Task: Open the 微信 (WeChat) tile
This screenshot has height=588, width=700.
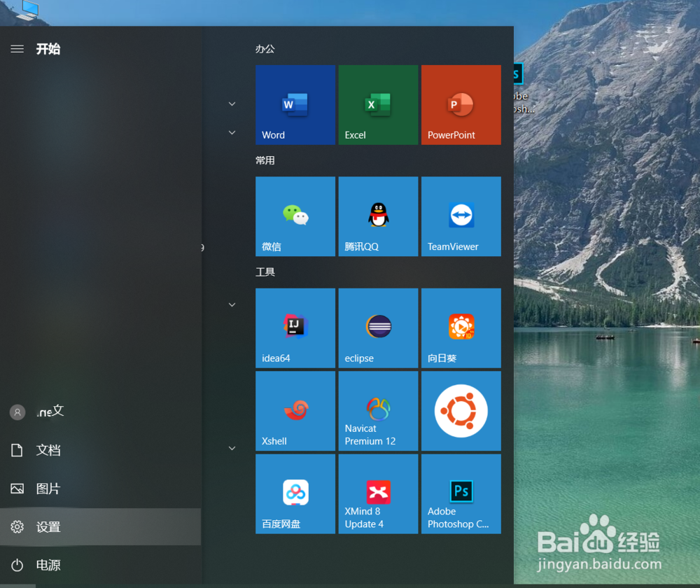Action: [x=295, y=216]
